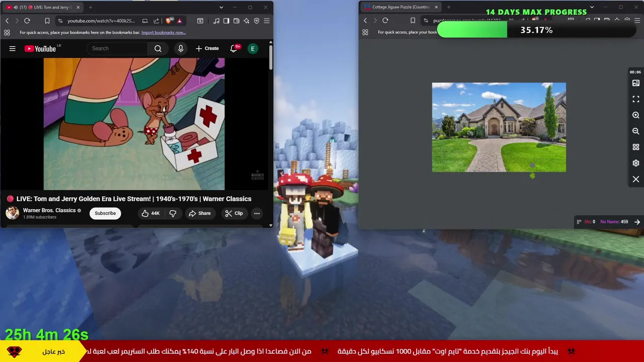Open Brave Shields lion icon in YouTube window
The width and height of the screenshot is (644, 362).
pyautogui.click(x=169, y=21)
